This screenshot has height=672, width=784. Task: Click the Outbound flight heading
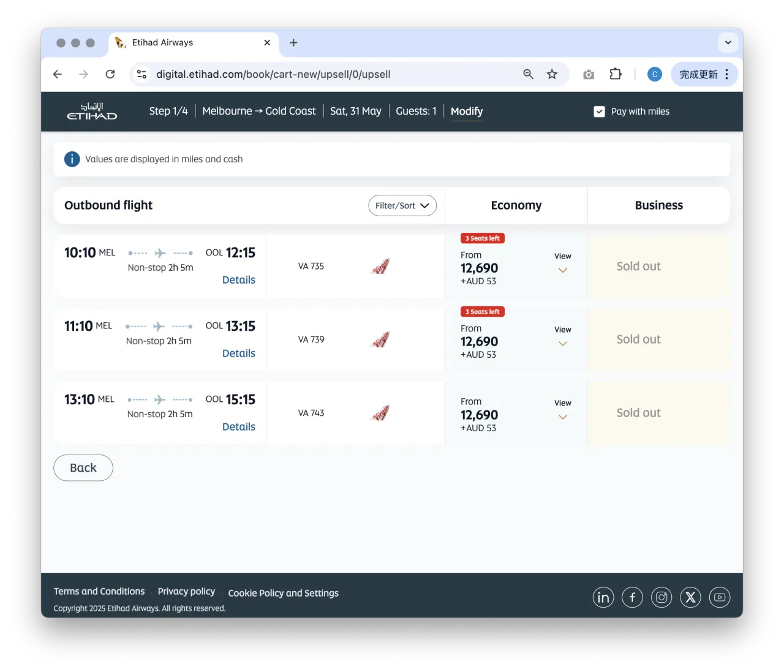pyautogui.click(x=108, y=205)
